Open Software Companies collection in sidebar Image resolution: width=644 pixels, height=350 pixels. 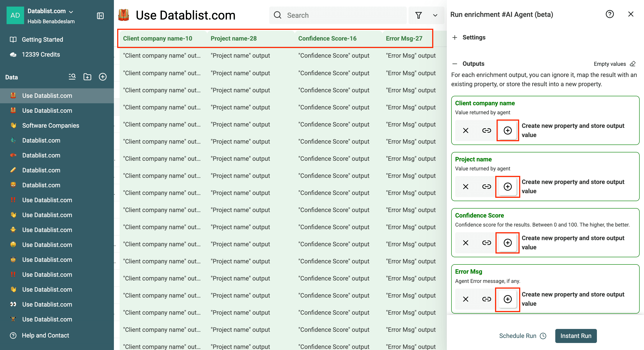[51, 125]
